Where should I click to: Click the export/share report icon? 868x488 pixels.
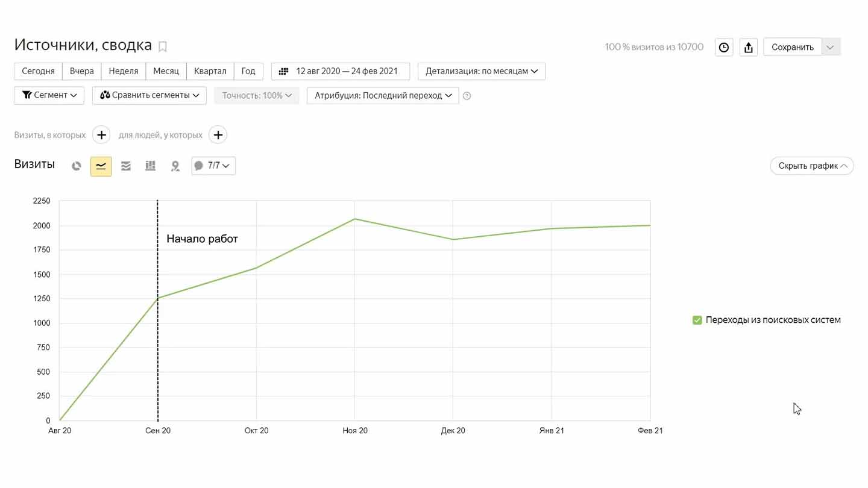[x=749, y=47]
